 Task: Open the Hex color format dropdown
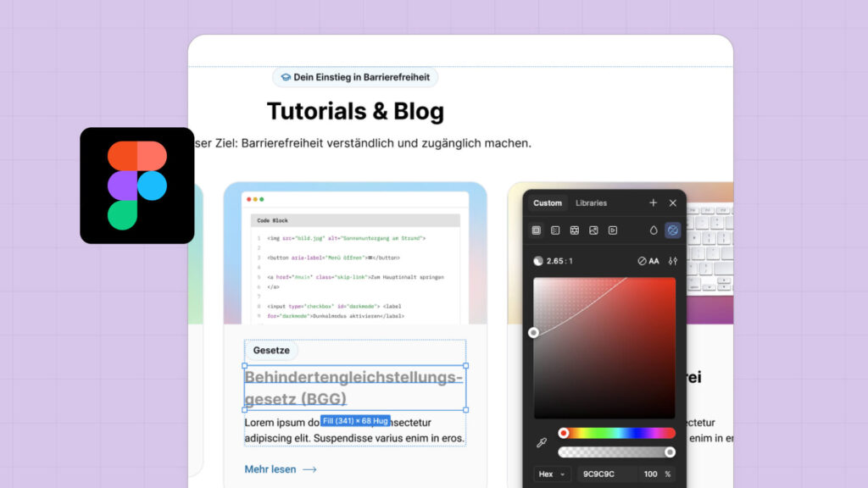coord(551,474)
